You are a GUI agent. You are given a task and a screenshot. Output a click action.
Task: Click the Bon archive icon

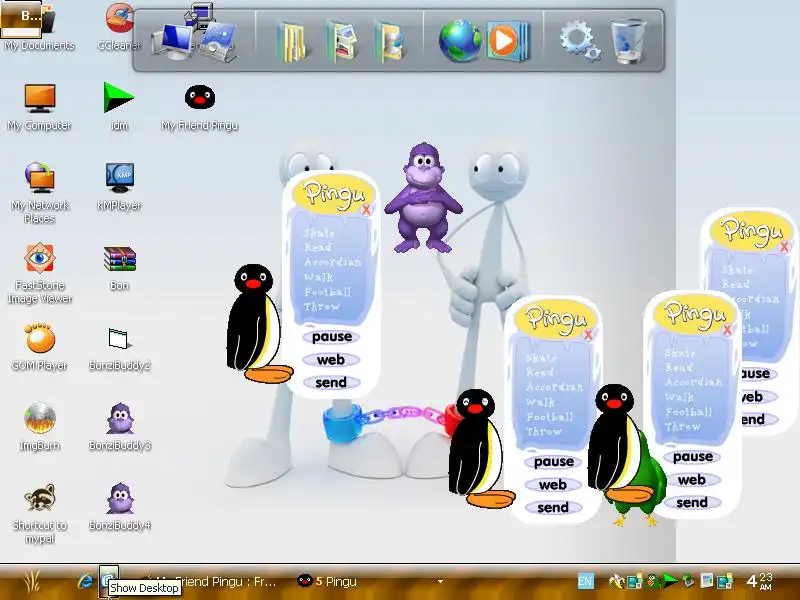[119, 267]
